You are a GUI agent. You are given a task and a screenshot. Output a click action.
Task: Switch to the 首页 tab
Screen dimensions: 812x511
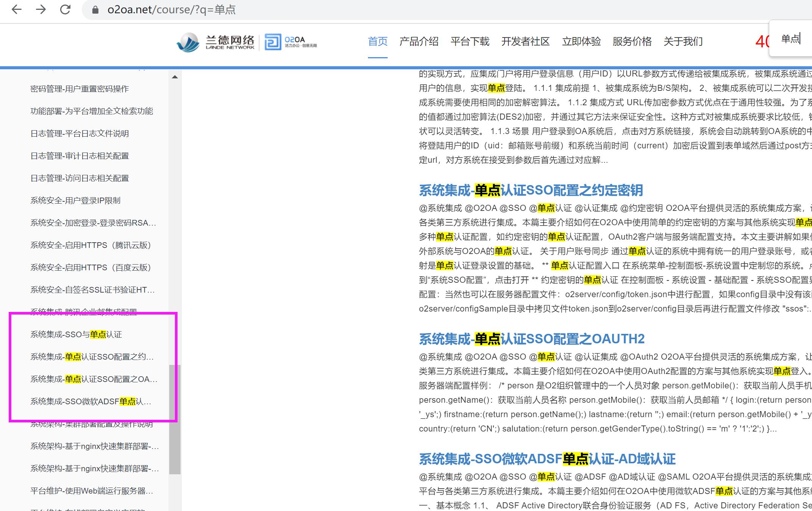coord(377,42)
